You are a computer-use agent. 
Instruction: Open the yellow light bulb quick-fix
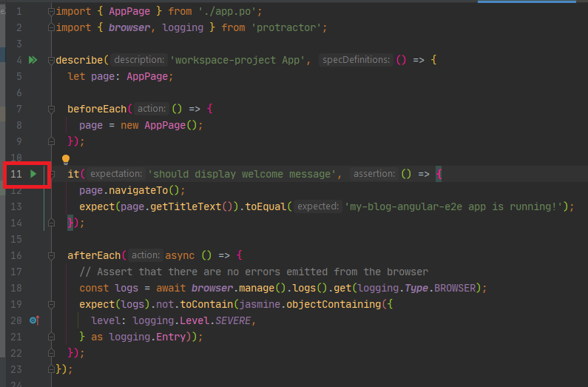(x=66, y=160)
